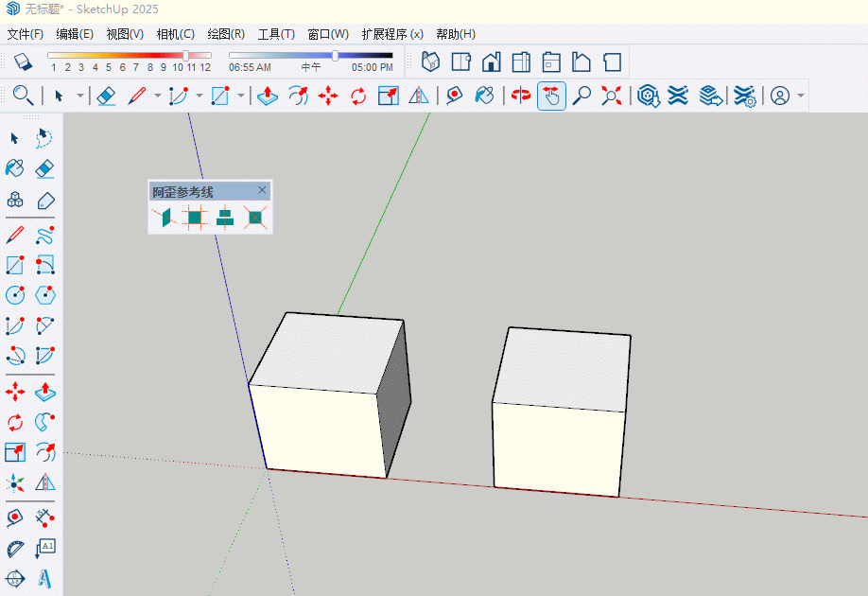The width and height of the screenshot is (868, 596).
Task: Toggle shadows display on or off
Action: coord(25,61)
